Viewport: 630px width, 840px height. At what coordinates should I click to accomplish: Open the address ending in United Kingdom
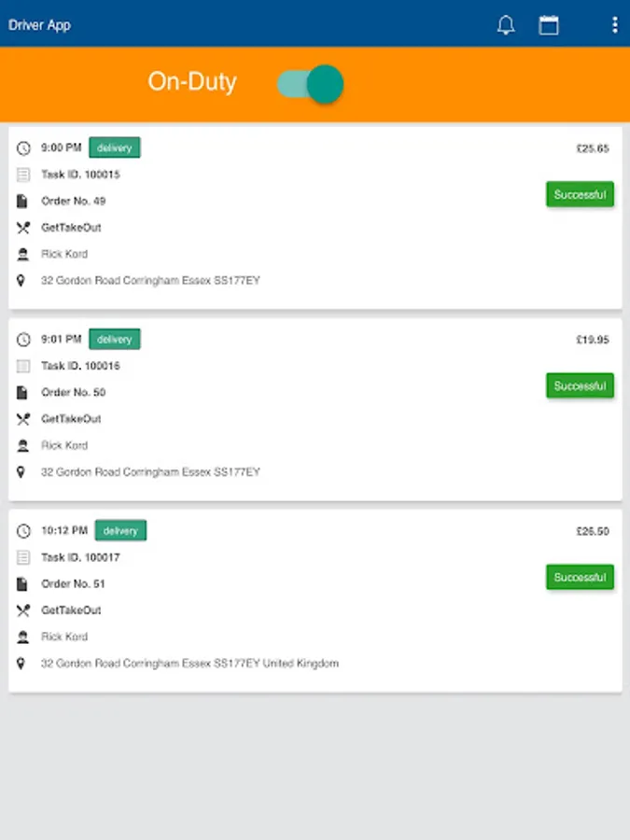190,664
